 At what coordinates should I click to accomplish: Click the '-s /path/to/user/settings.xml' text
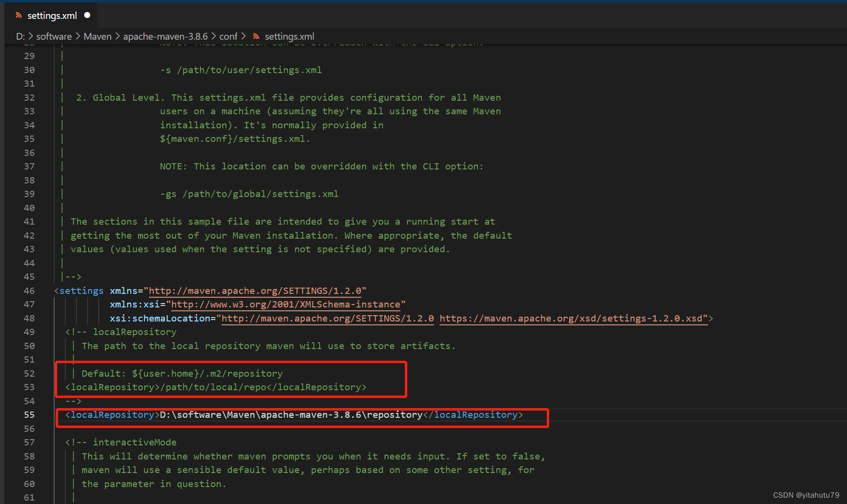click(x=241, y=70)
